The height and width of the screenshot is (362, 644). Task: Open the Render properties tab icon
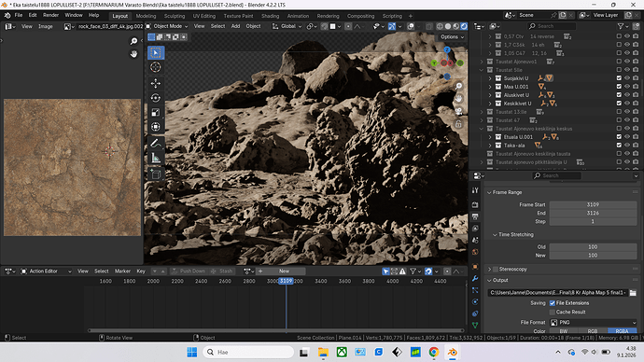click(475, 204)
